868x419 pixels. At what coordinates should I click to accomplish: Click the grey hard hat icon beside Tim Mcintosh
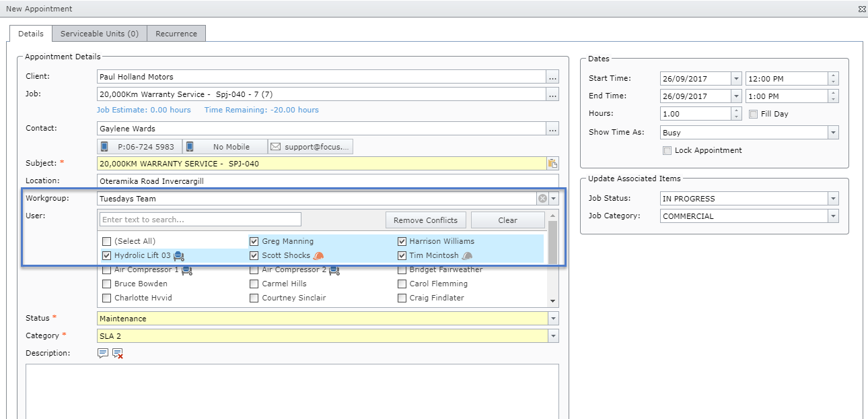coord(467,256)
